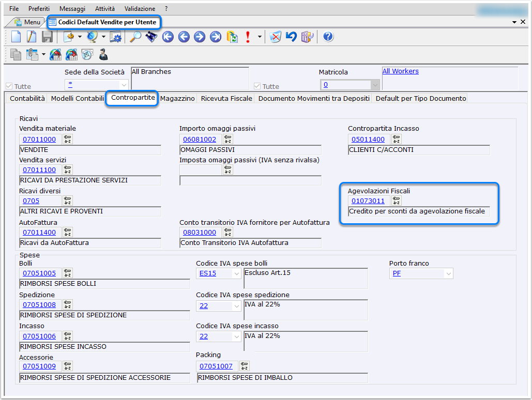The height and width of the screenshot is (400, 532).
Task: Click the All Branches text box
Action: [x=190, y=79]
